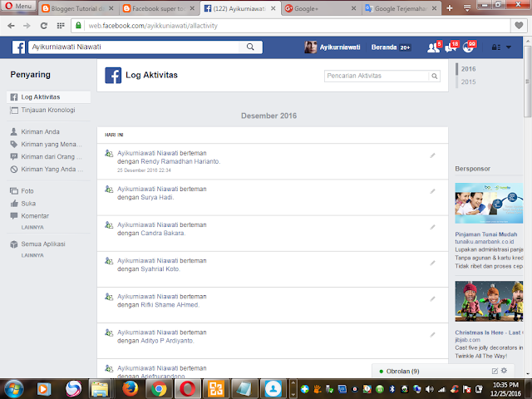The height and width of the screenshot is (399, 532).
Task: Expand LAINNYA under Semua Aplikasi
Action: [x=32, y=255]
